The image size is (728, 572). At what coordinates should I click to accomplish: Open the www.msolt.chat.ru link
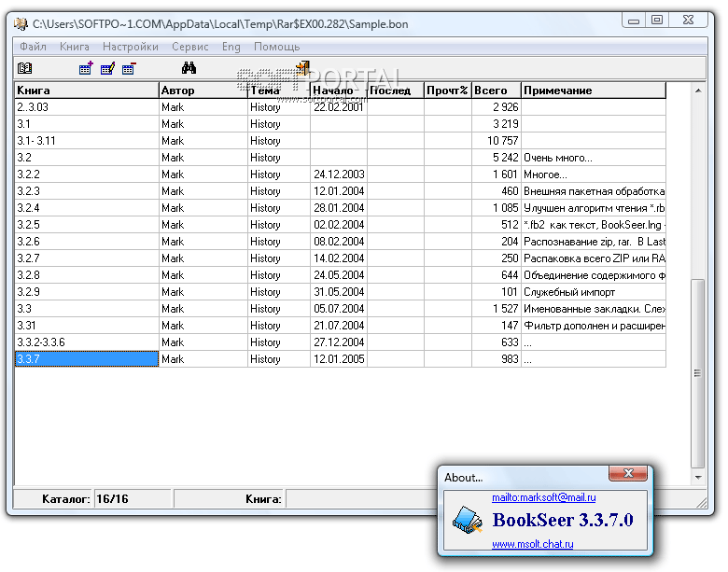click(533, 544)
